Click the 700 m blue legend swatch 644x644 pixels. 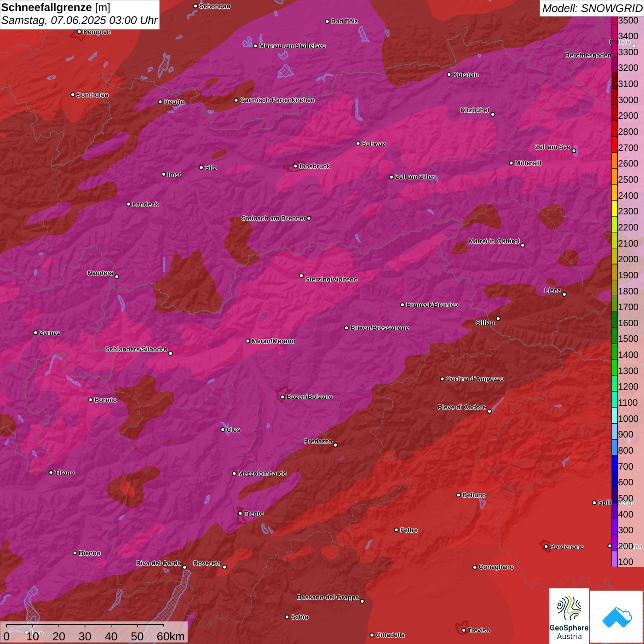tap(615, 463)
